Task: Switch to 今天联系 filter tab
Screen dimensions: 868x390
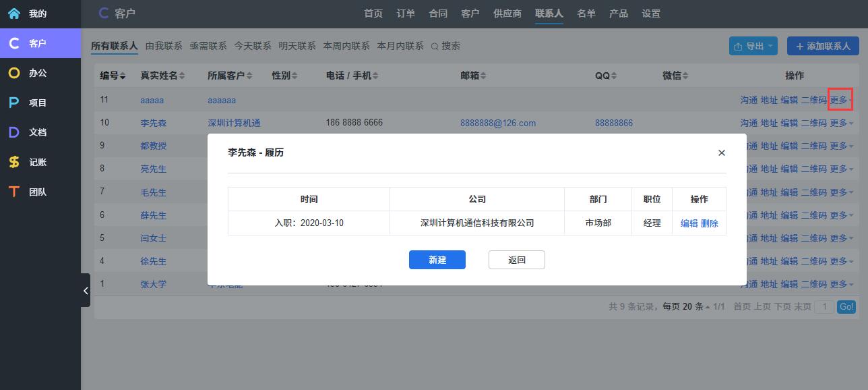Action: tap(253, 46)
